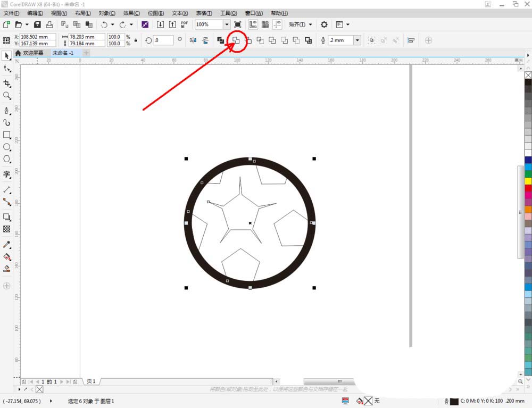Image resolution: width=532 pixels, height=408 pixels.
Task: Click the Front minus back icon
Action: click(x=284, y=40)
